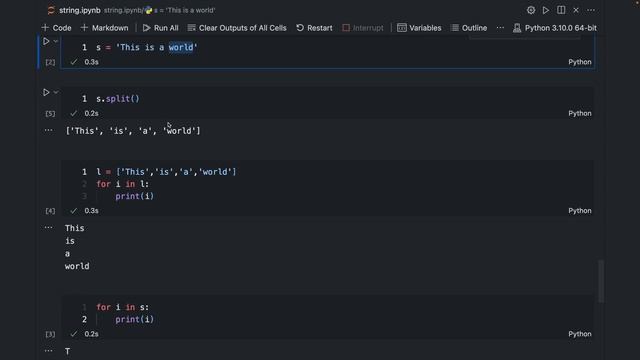The image size is (640, 360).
Task: Click the for i in l: line
Action: (x=123, y=184)
